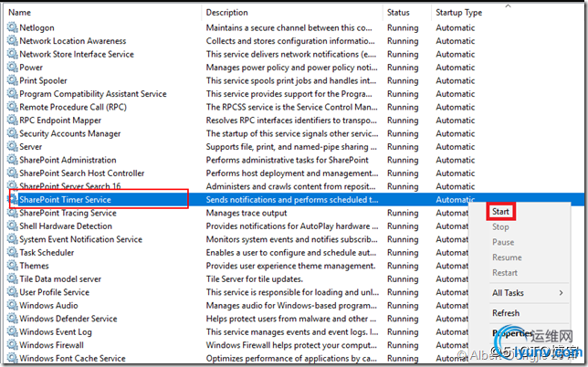The height and width of the screenshot is (367, 588).
Task: Click the Running status of Windows Audio
Action: (x=403, y=306)
